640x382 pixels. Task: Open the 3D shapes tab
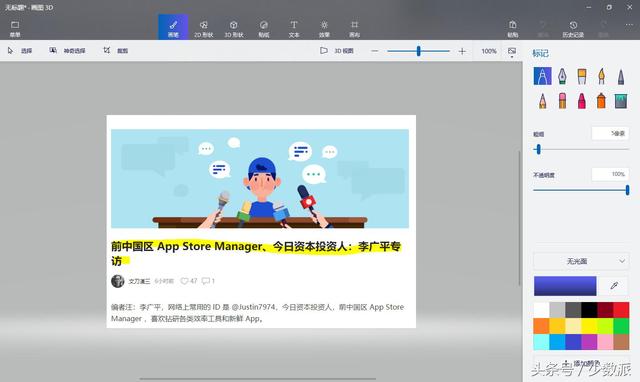[233, 29]
